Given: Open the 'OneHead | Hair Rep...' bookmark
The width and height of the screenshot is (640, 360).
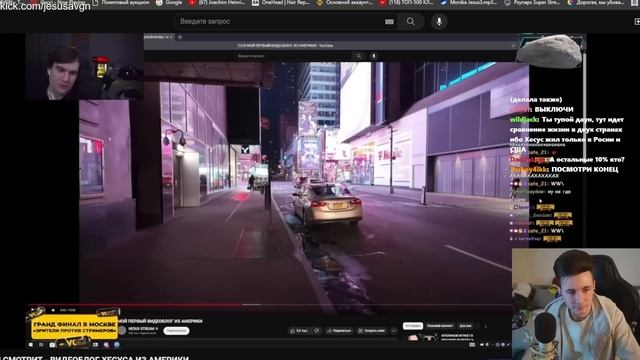Looking at the screenshot, I should tap(280, 2).
